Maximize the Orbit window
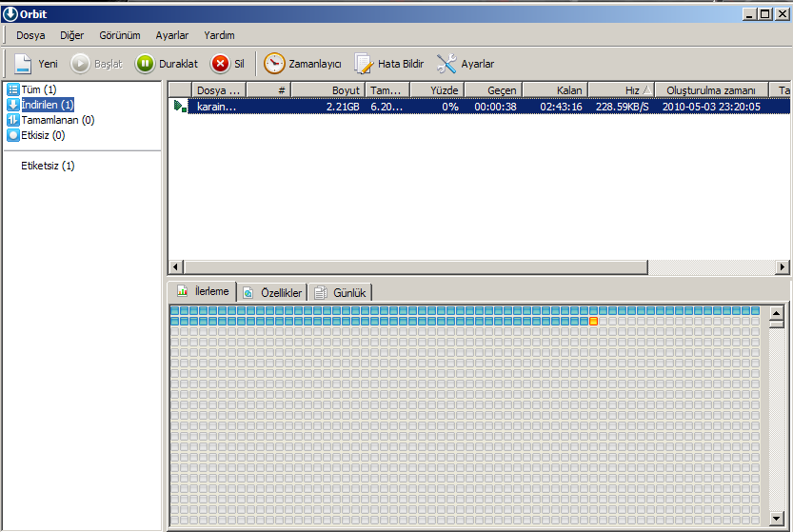 pos(765,14)
